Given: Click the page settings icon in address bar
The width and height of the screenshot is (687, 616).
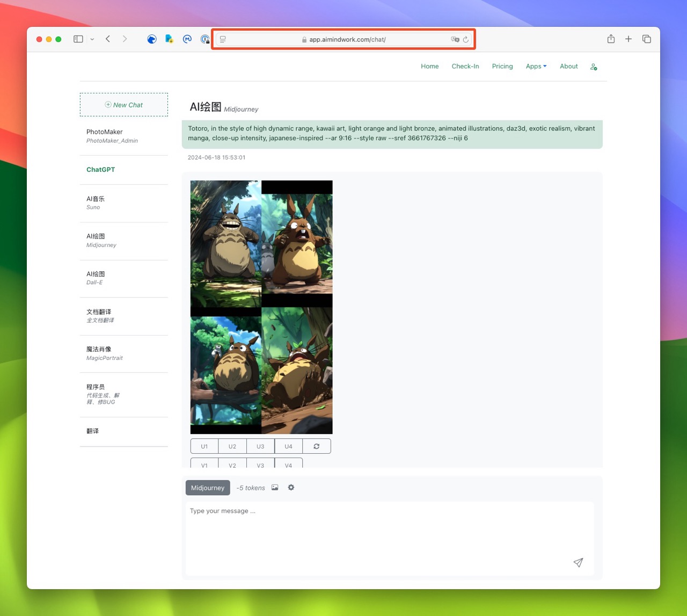Looking at the screenshot, I should (x=223, y=39).
